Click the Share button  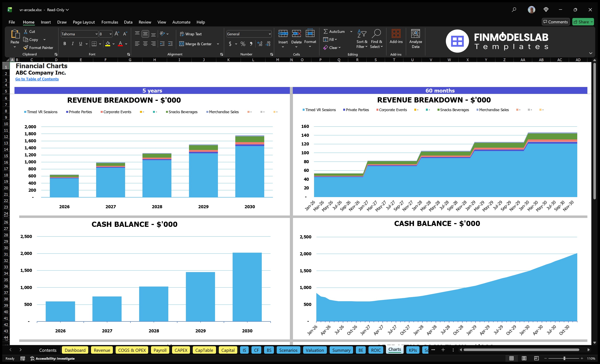(583, 22)
